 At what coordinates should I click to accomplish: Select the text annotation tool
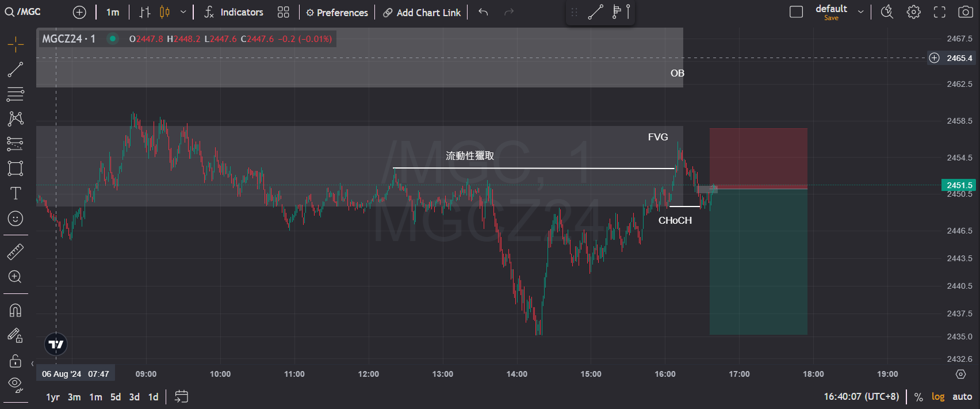[x=16, y=193]
